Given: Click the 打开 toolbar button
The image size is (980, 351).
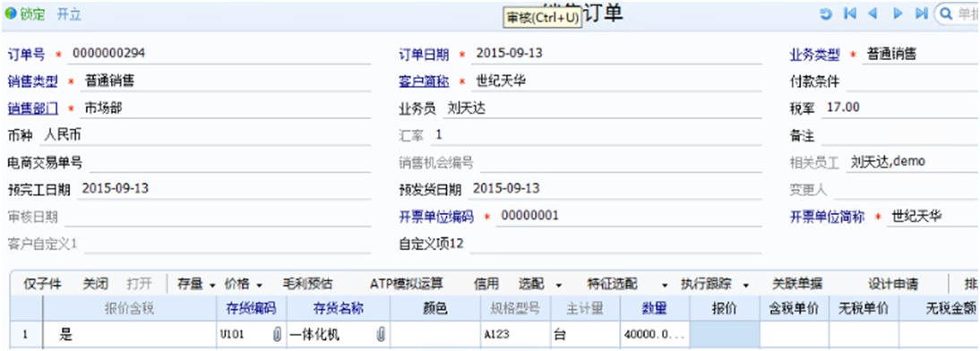Looking at the screenshot, I should click(x=139, y=284).
